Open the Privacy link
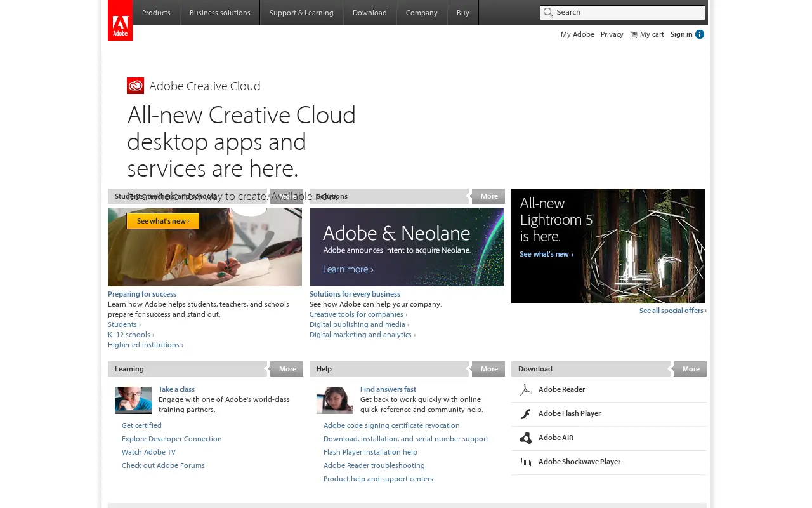 pyautogui.click(x=612, y=34)
